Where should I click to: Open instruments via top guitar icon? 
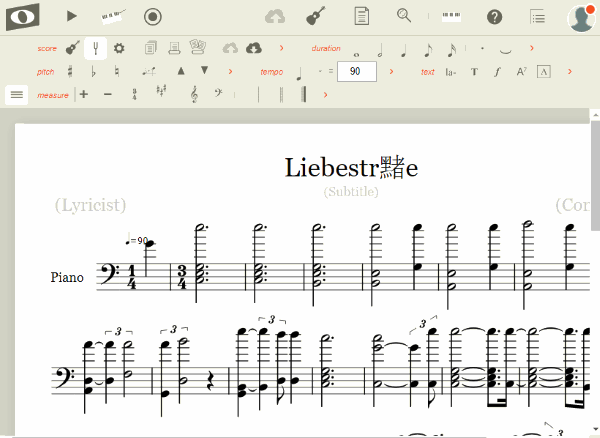[x=316, y=16]
